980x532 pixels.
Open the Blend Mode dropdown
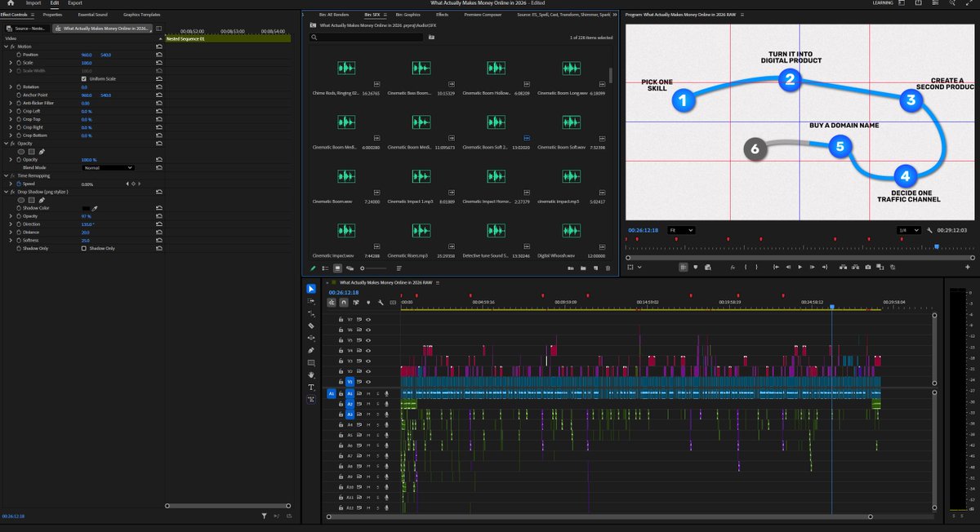point(108,167)
